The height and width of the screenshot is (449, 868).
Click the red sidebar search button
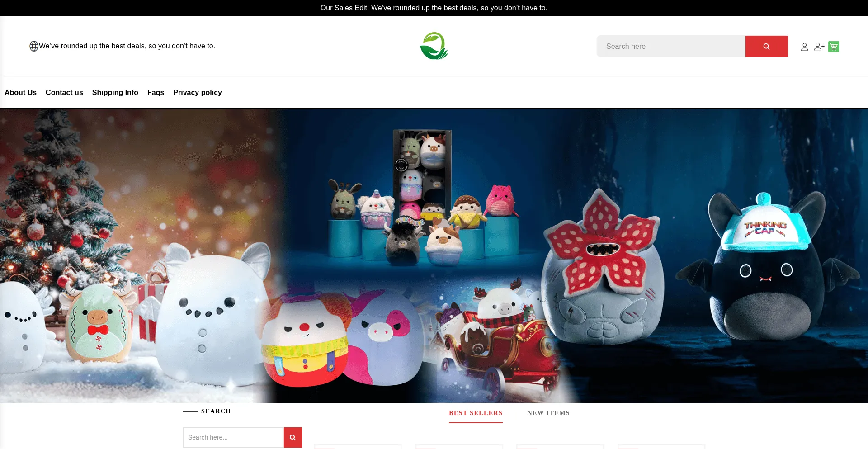coord(293,437)
